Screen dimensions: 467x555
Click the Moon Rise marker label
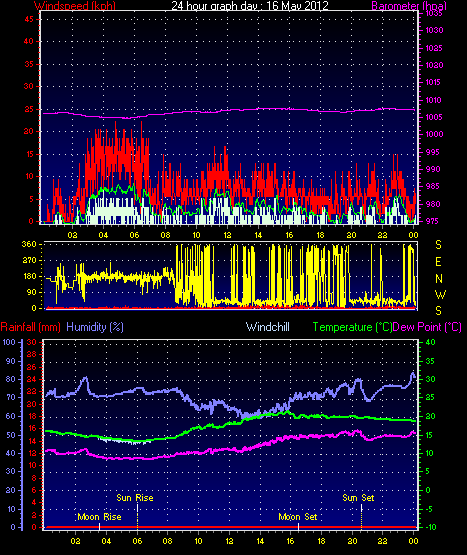click(x=99, y=517)
